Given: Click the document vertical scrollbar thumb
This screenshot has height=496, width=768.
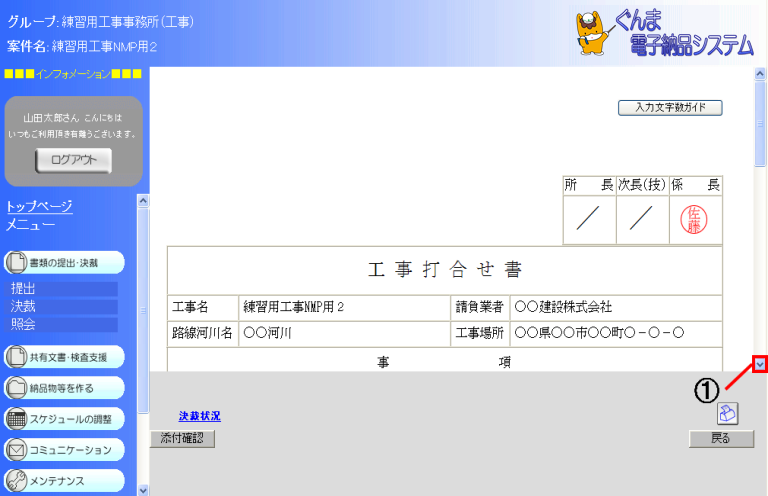Looking at the screenshot, I should point(760,124).
